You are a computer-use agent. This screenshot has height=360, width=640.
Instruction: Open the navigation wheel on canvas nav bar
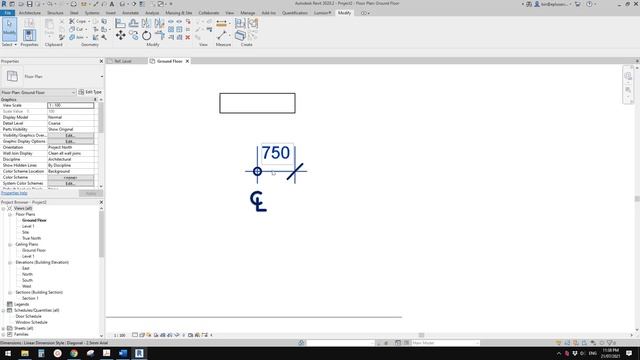[x=628, y=76]
